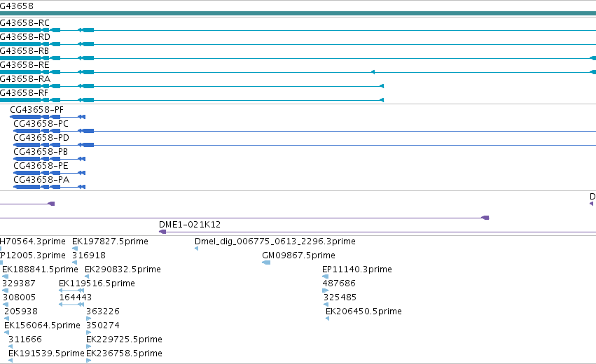The image size is (596, 364).
Task: Select the 316918 feature label
Action: coord(89,255)
